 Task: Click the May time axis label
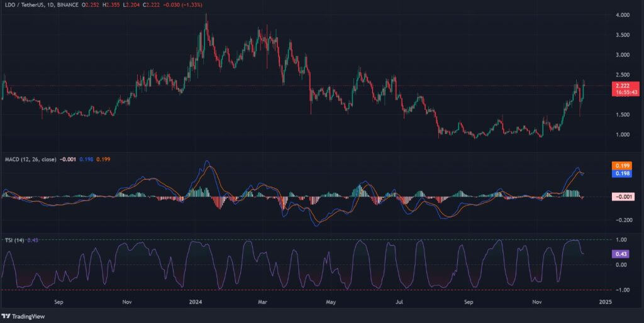tap(331, 302)
